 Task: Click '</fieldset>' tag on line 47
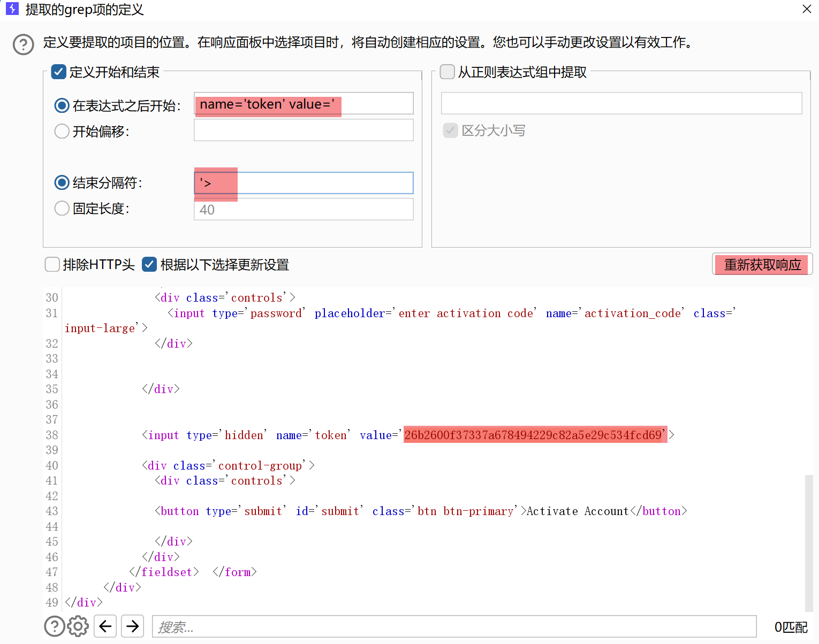tap(164, 572)
